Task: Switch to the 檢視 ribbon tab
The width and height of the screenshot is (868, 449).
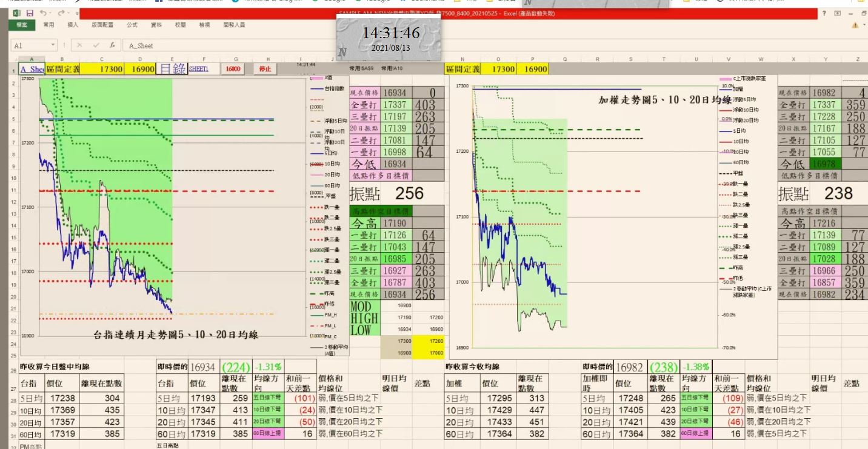Action: [x=205, y=25]
